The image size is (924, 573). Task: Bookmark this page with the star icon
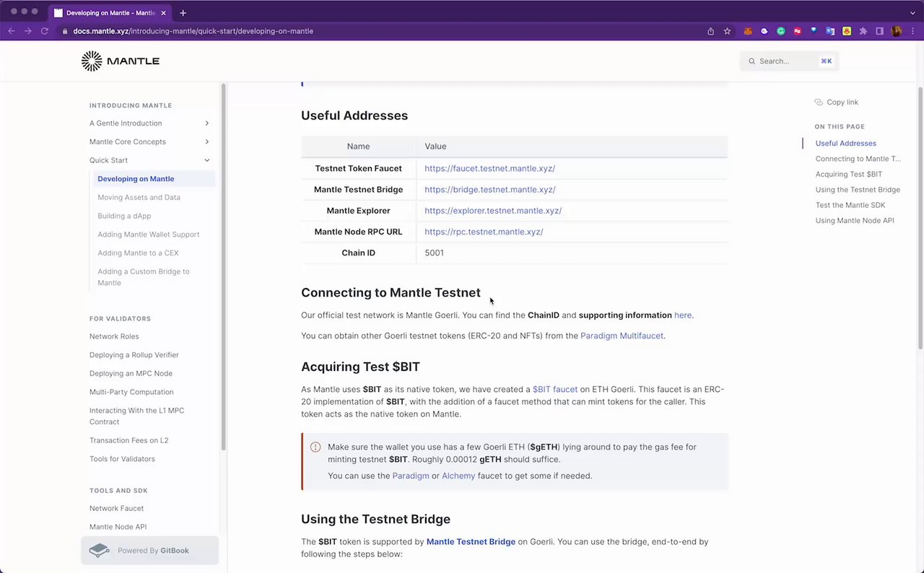(x=727, y=31)
